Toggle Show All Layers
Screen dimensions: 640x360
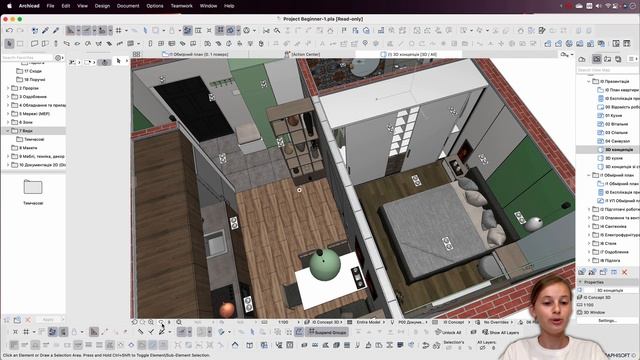click(x=500, y=333)
